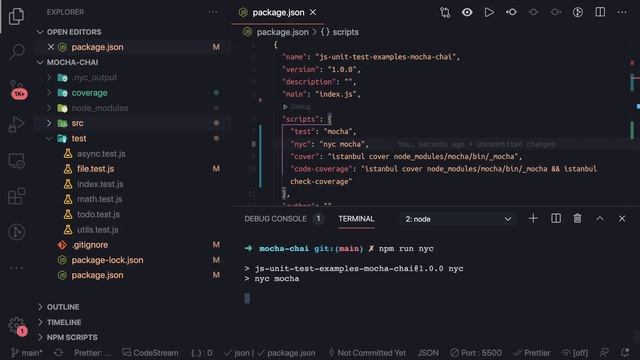
Task: Open Remote Explorer in activity bar
Action: pyautogui.click(x=17, y=160)
